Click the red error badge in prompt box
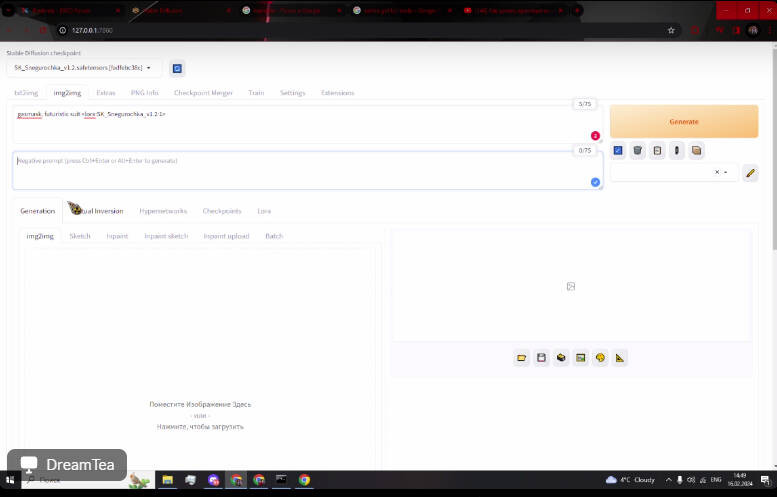The height and width of the screenshot is (497, 777). [x=595, y=136]
